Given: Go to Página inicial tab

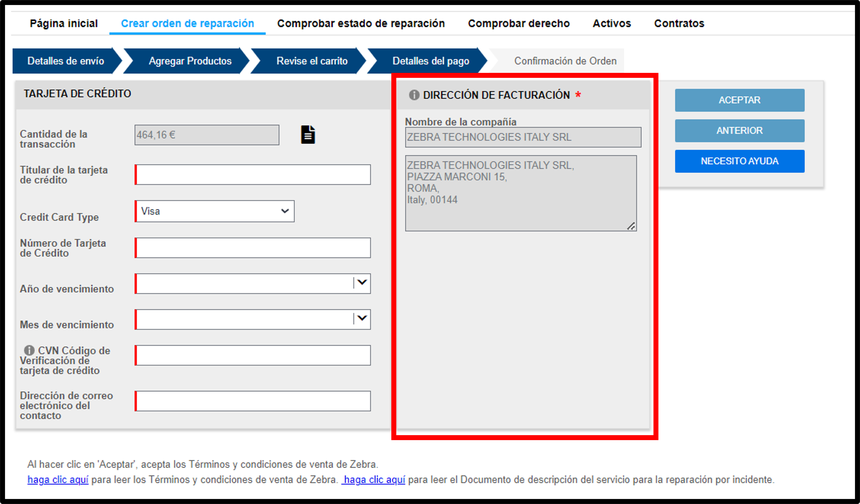Looking at the screenshot, I should coord(64,23).
